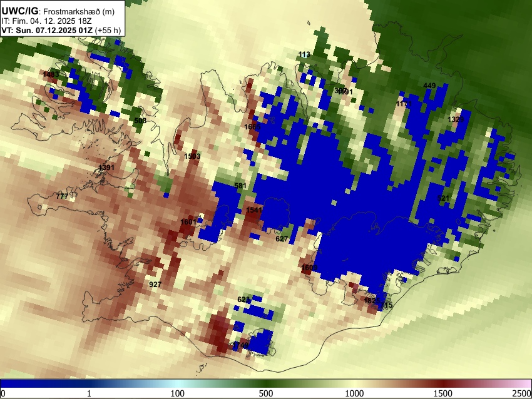This screenshot has width=532, height=399.
Task: Click the map value 1749
Action: coord(240,345)
